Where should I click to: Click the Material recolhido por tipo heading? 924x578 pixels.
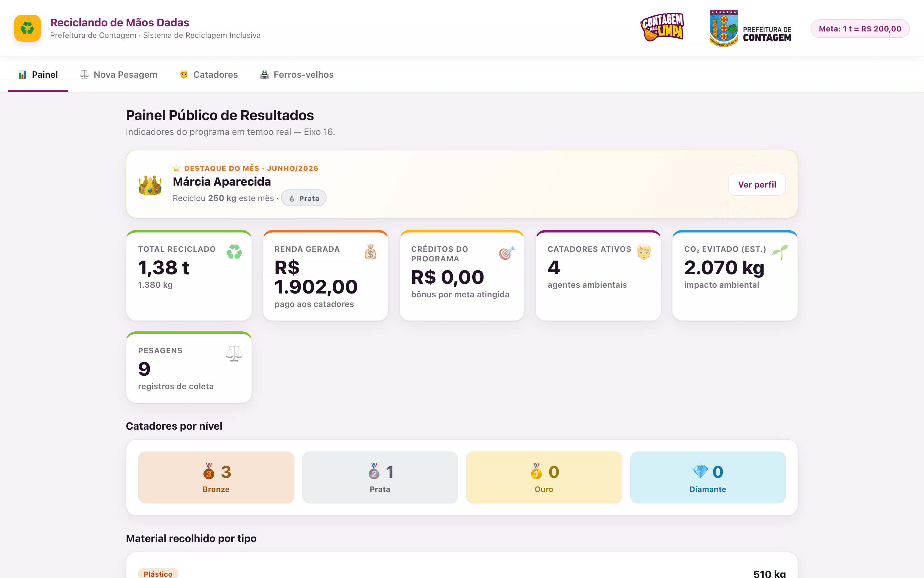coord(191,538)
